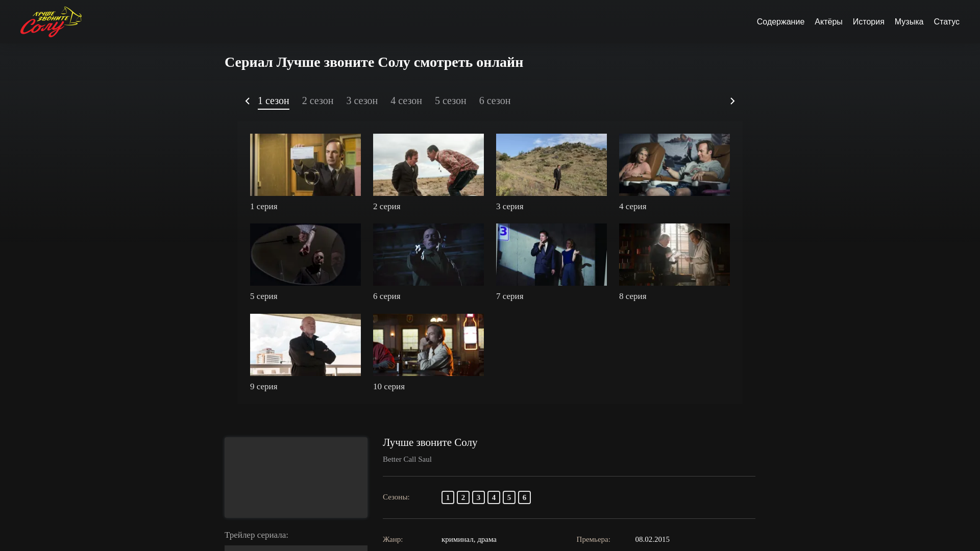This screenshot has width=980, height=551.
Task: Click the 5 серия text link
Action: point(264,296)
